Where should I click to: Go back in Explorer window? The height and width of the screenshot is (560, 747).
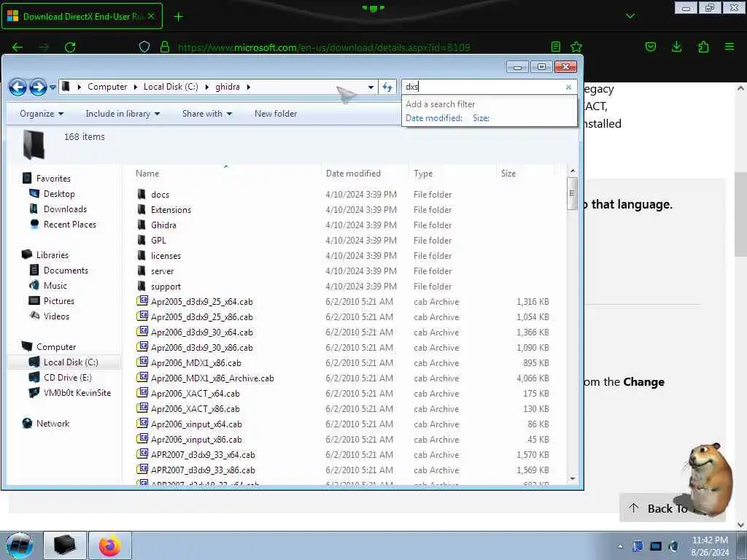tap(18, 87)
